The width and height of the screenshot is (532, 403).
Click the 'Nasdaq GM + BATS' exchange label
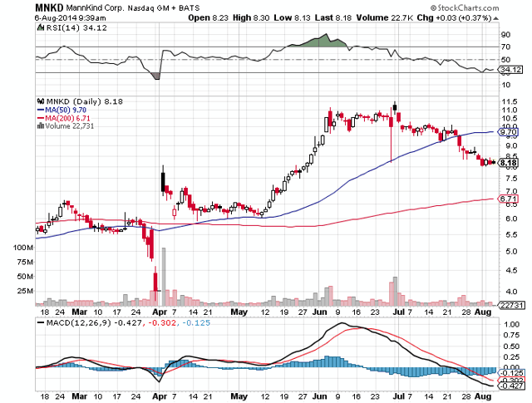163,7
